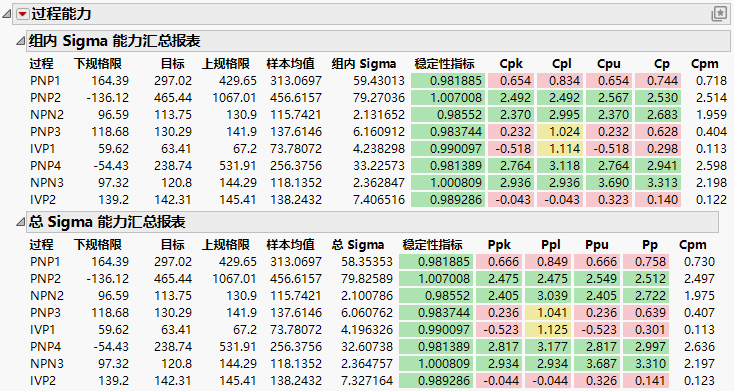The height and width of the screenshot is (391, 734).
Task: Select within Sigma value 7.406516
Action: point(379,200)
